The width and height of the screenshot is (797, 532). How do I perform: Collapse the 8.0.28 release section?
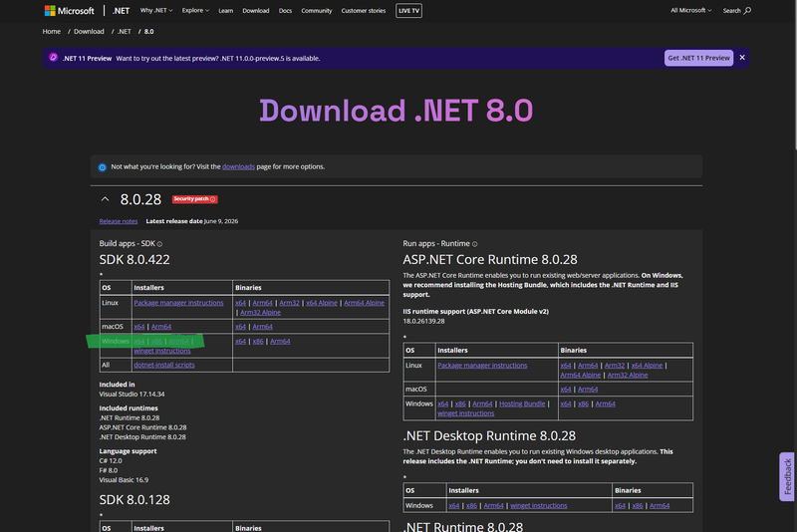tap(105, 199)
